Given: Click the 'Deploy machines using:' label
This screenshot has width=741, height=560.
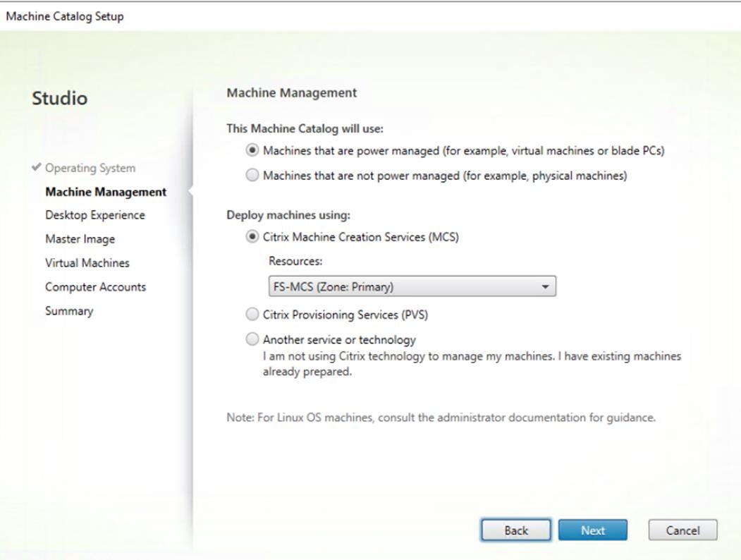Looking at the screenshot, I should tap(288, 215).
